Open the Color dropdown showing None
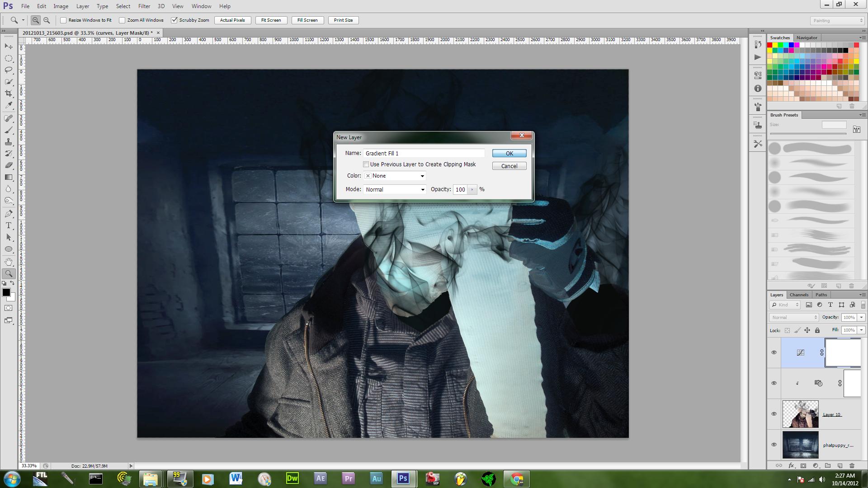This screenshot has height=488, width=868. tap(395, 176)
